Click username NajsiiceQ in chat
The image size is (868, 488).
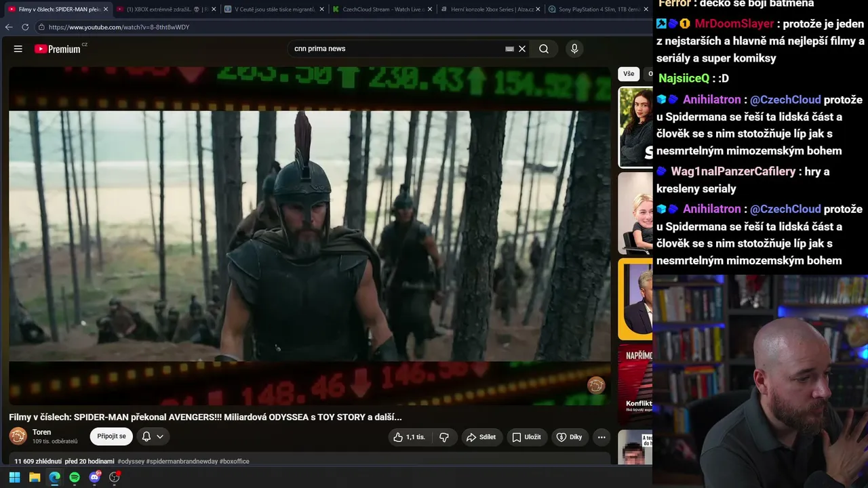pos(684,79)
